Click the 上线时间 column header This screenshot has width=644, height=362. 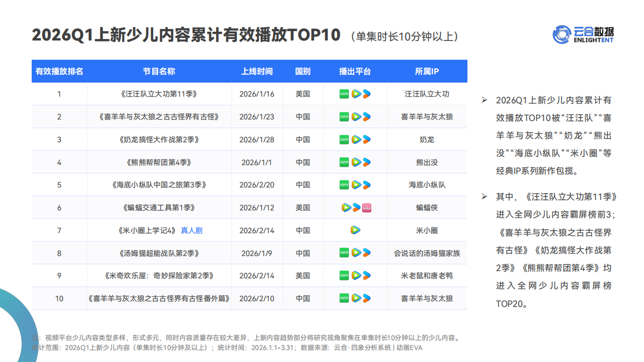pos(257,71)
